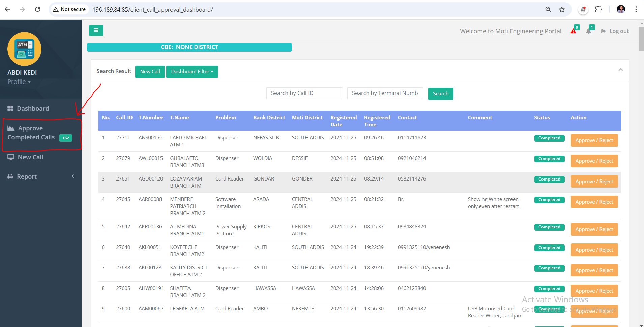This screenshot has height=327, width=644.
Task: Reload the page with the refresh icon
Action: (38, 9)
